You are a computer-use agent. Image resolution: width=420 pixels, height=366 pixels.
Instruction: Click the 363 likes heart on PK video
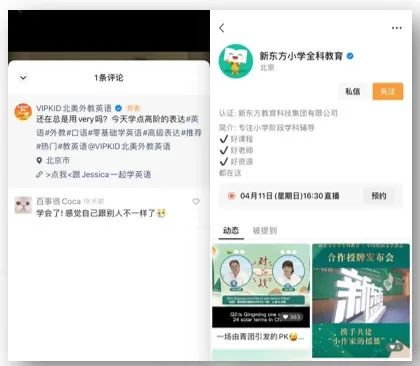coord(292,317)
